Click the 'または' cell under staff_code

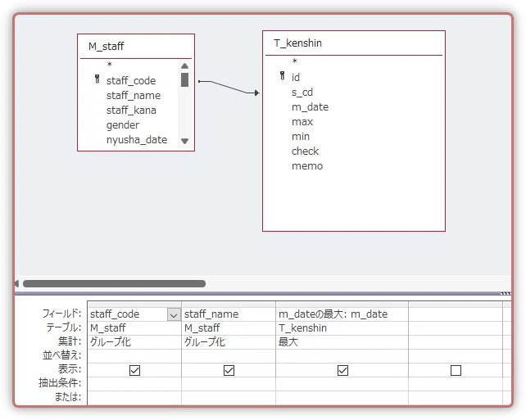click(x=134, y=398)
